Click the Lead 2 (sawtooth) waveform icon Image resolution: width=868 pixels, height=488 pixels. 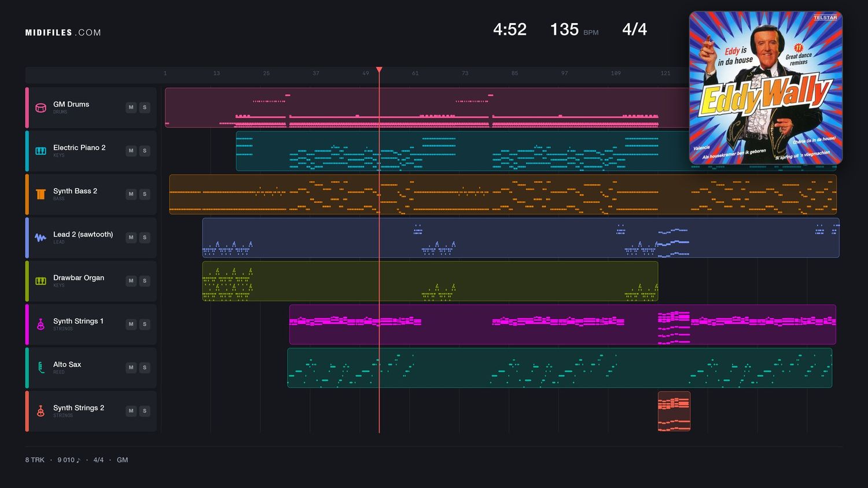(41, 238)
